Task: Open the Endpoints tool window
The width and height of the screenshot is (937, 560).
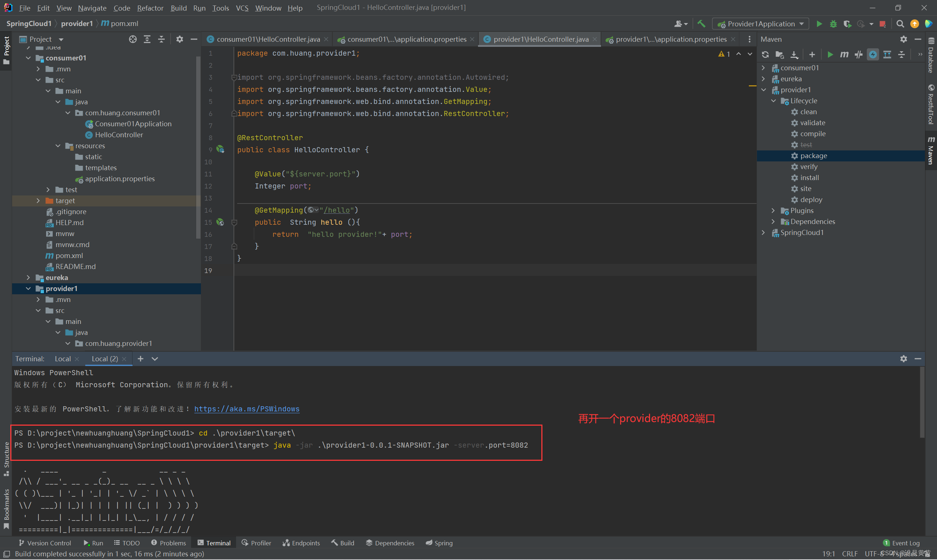Action: [x=301, y=543]
